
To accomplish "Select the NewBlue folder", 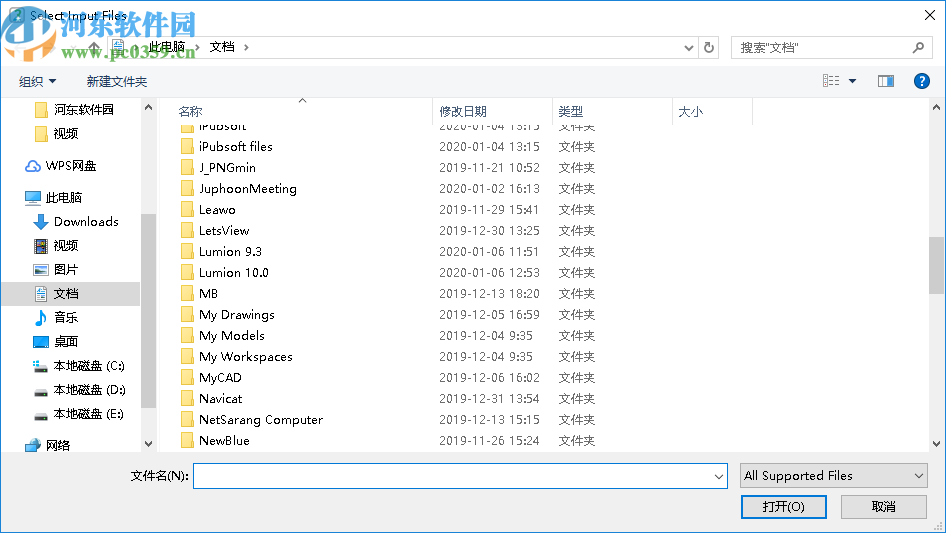I will (224, 441).
